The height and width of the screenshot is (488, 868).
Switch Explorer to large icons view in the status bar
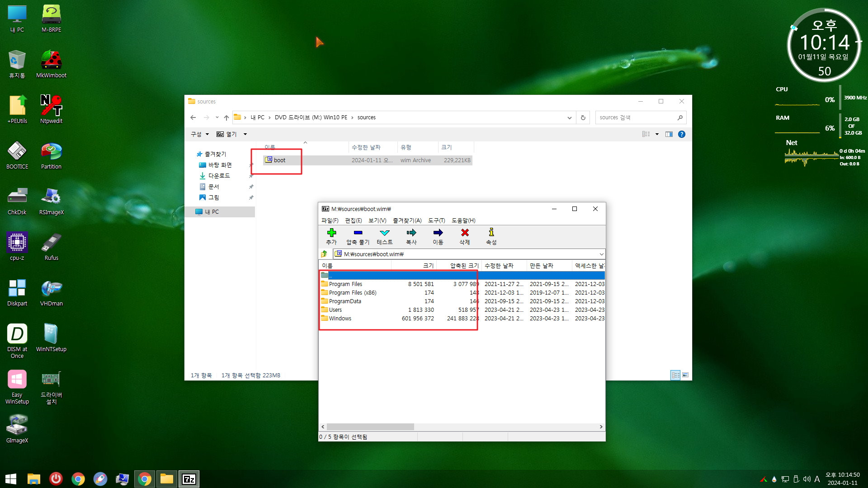pyautogui.click(x=685, y=375)
